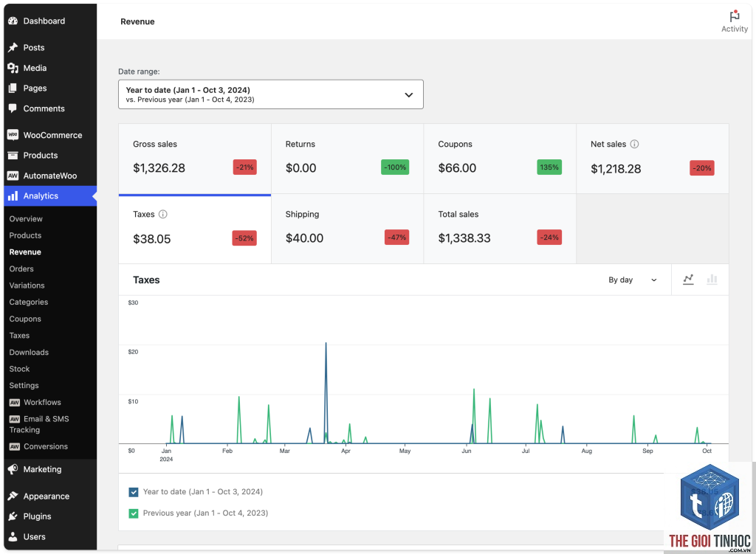Switch to bar chart view
This screenshot has width=756, height=554.
[712, 280]
